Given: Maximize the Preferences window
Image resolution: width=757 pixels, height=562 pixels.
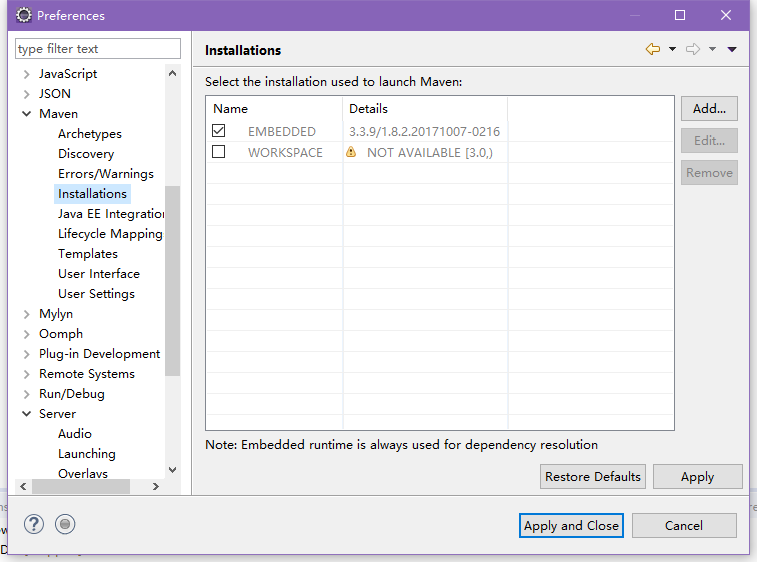Looking at the screenshot, I should tap(680, 15).
